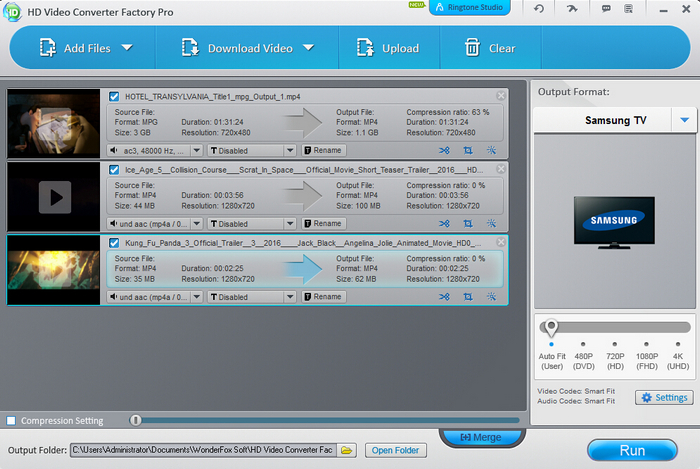Click the Merge button
Viewport: 700px width, 469px height.
[481, 437]
